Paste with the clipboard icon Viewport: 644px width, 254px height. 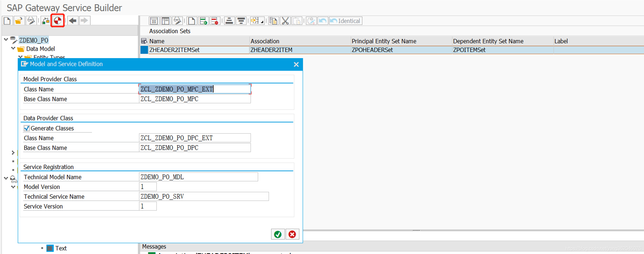click(x=297, y=21)
